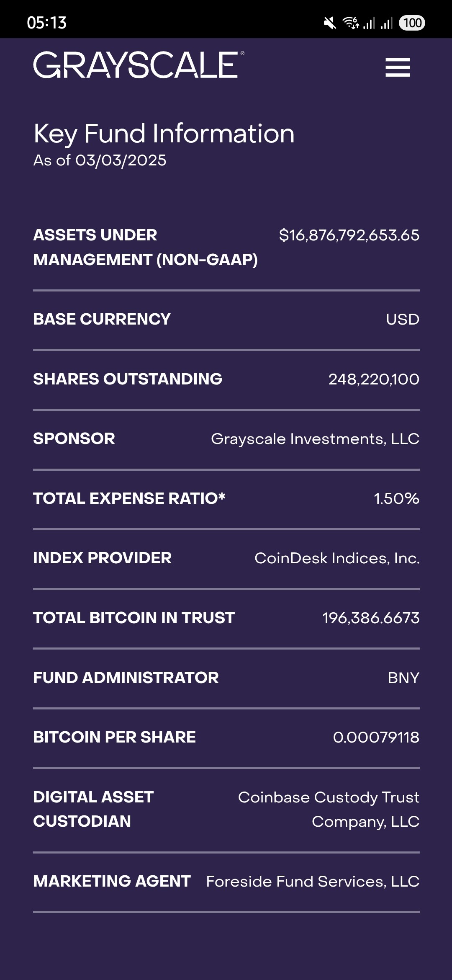This screenshot has height=980, width=452.
Task: Open the hamburger menu
Action: click(398, 67)
